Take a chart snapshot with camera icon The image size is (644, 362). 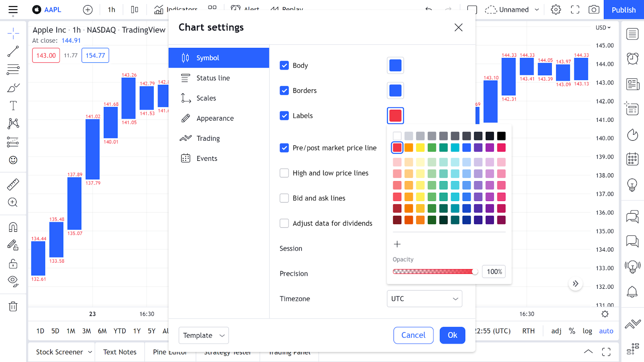(594, 10)
